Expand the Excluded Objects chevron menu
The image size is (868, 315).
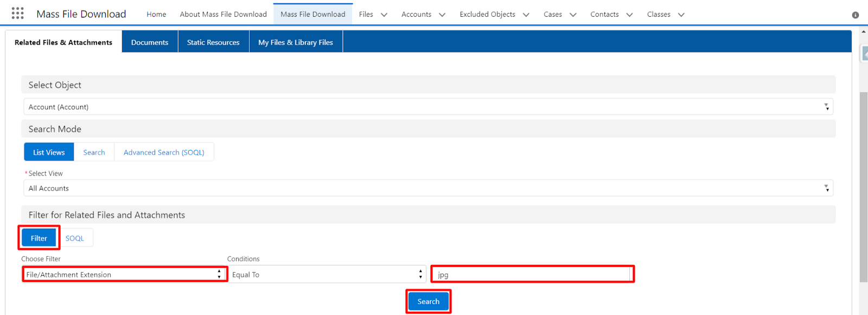click(x=526, y=15)
